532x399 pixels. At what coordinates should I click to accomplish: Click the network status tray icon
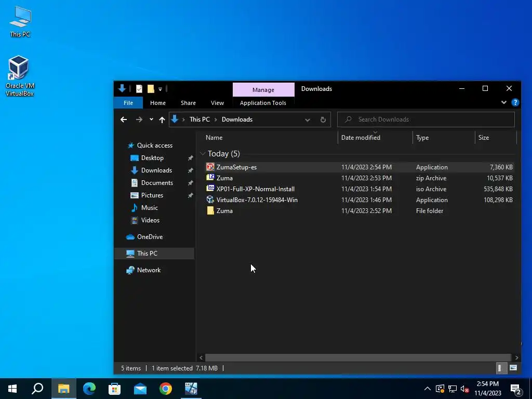[x=453, y=389]
